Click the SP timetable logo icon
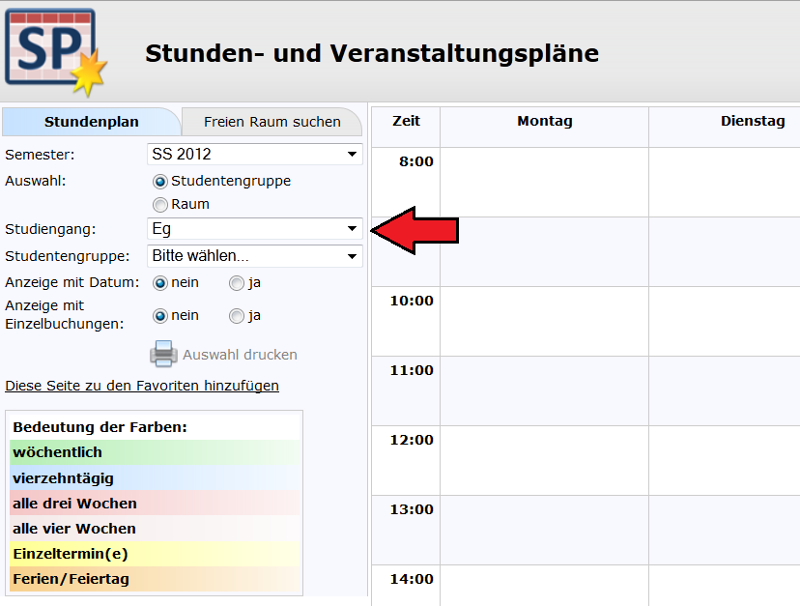 click(56, 52)
